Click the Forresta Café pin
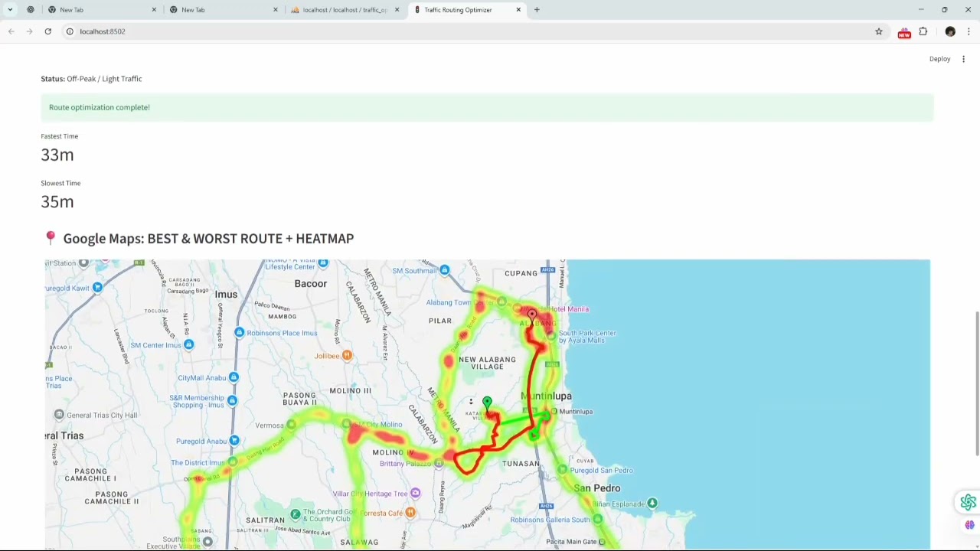This screenshot has width=980, height=551. [x=410, y=513]
